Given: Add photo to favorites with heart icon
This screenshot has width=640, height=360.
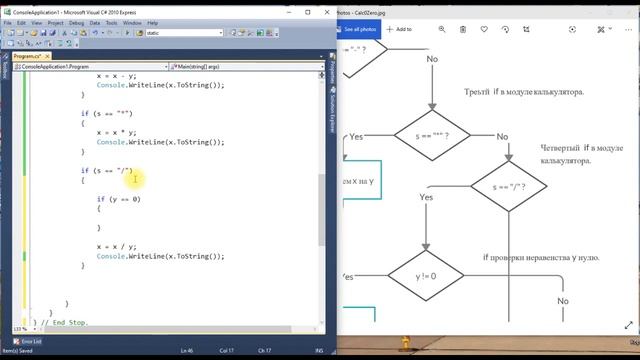Looking at the screenshot, I should pyautogui.click(x=484, y=29).
